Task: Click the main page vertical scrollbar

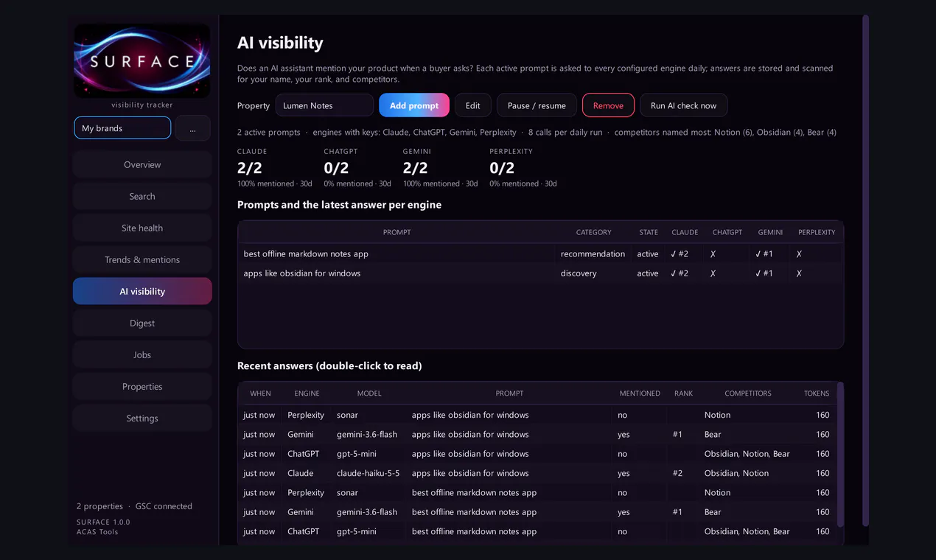Action: [x=865, y=270]
